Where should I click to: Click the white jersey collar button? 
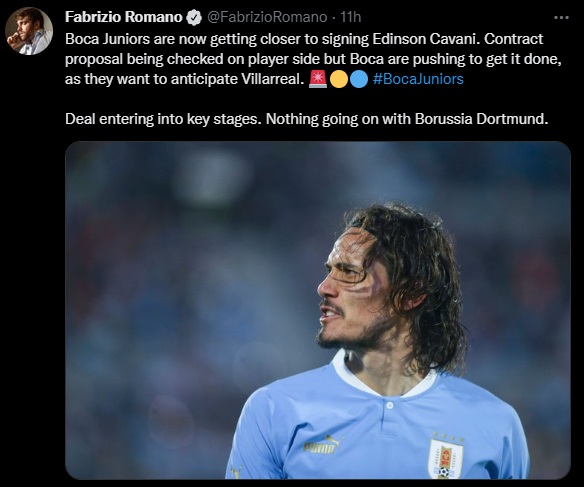coord(389,405)
